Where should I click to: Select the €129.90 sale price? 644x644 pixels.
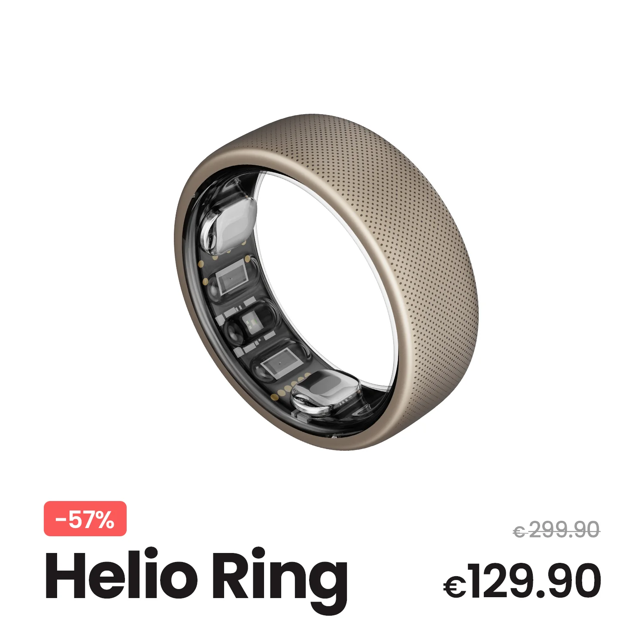[522, 581]
